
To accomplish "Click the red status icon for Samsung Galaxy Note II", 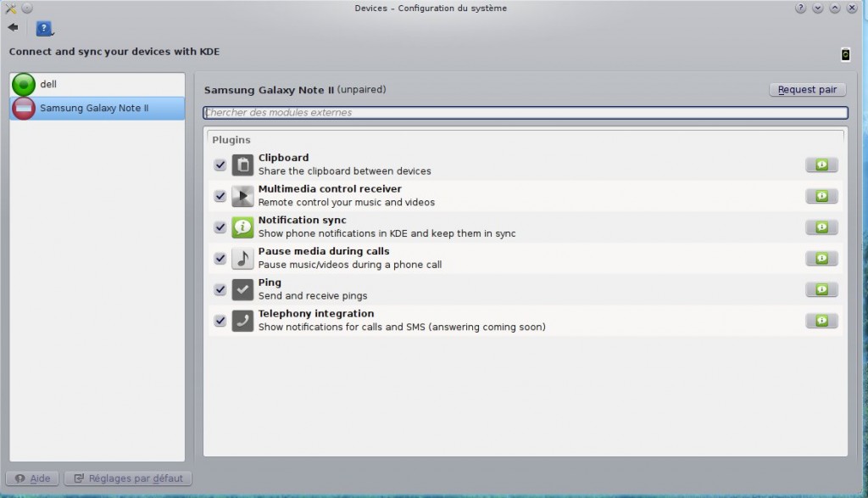I will pyautogui.click(x=24, y=108).
